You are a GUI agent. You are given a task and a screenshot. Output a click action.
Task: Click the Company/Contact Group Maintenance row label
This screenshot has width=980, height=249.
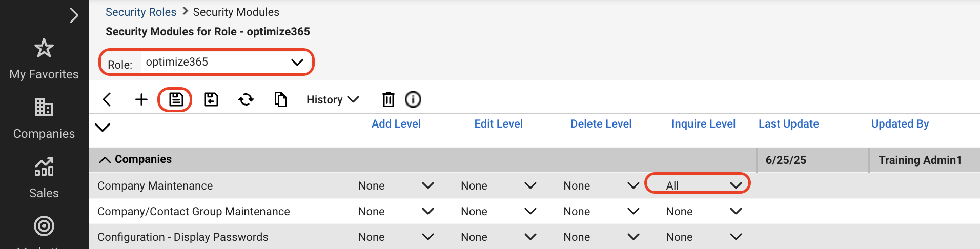[x=194, y=211]
